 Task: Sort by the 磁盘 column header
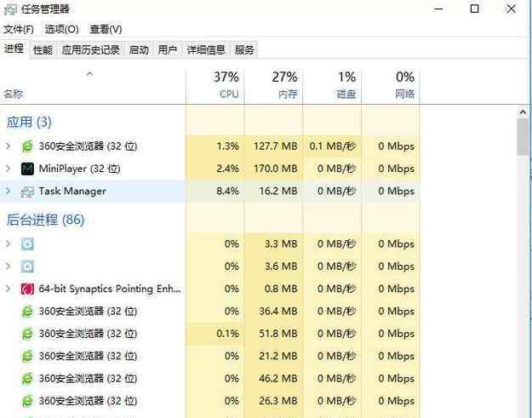332,85
